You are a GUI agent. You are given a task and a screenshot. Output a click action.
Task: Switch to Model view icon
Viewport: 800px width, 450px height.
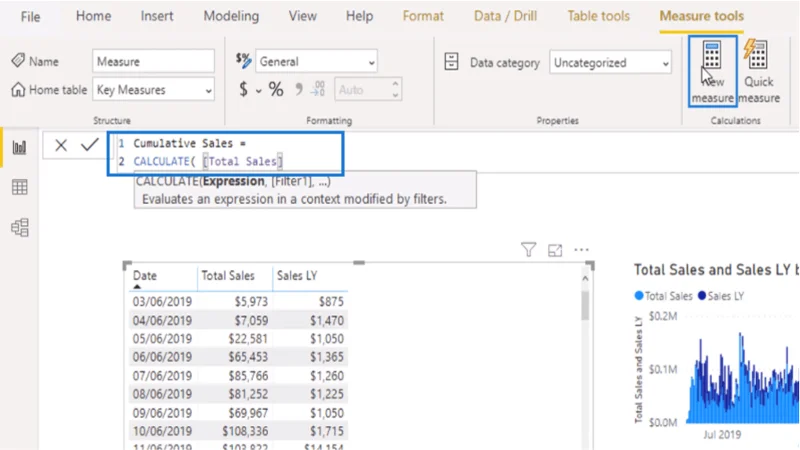pos(19,228)
